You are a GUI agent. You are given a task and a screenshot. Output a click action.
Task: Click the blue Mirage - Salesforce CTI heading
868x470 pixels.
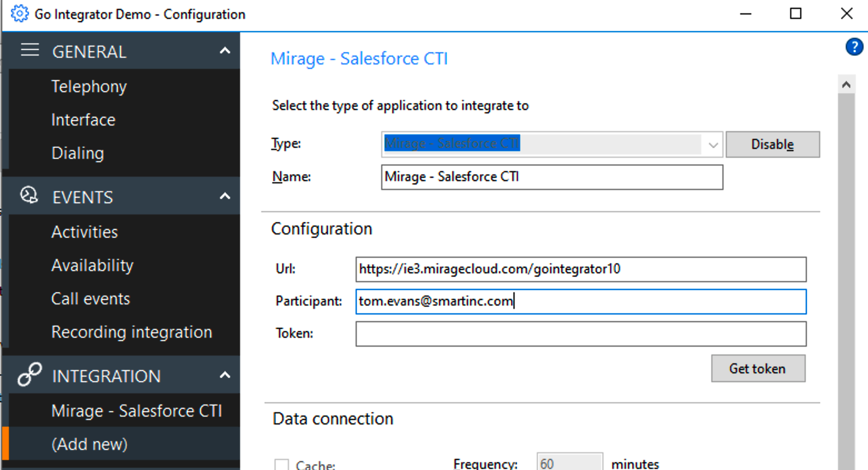[359, 59]
